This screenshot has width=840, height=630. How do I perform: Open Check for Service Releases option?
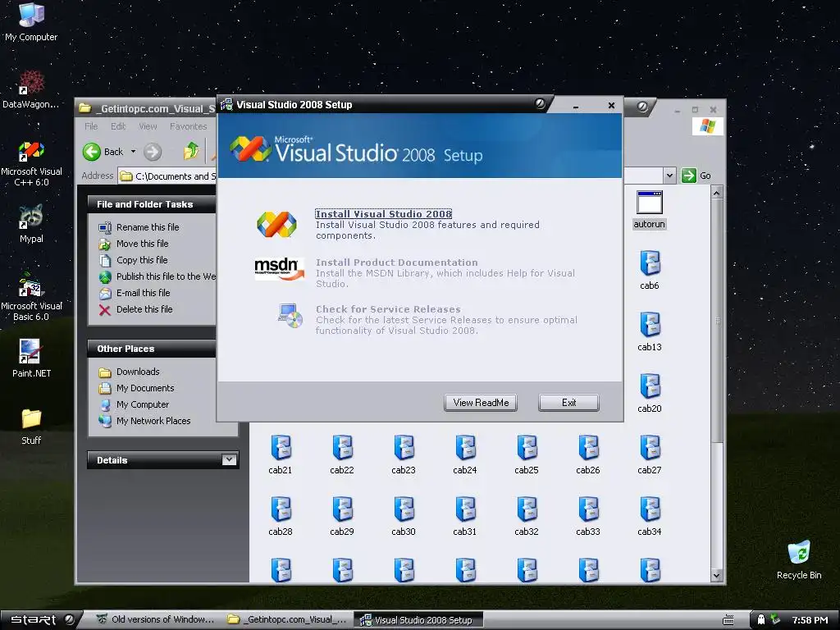pos(388,309)
